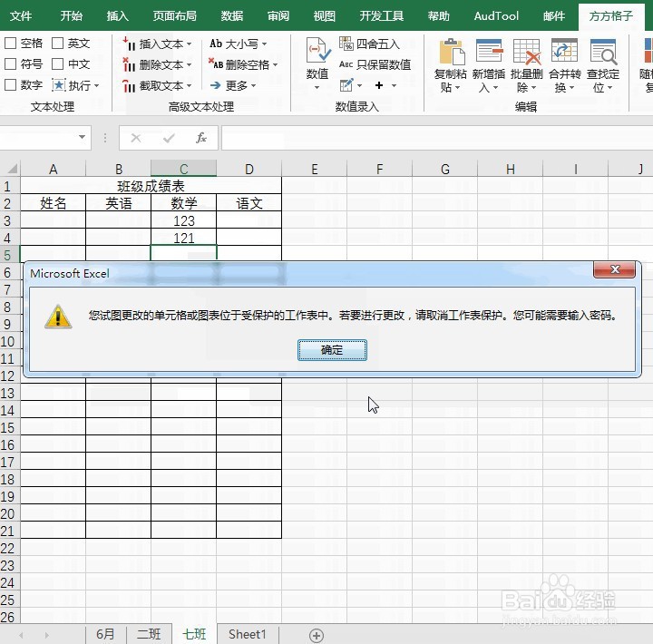
Task: Toggle the 中文 checkbox
Action: tap(57, 63)
